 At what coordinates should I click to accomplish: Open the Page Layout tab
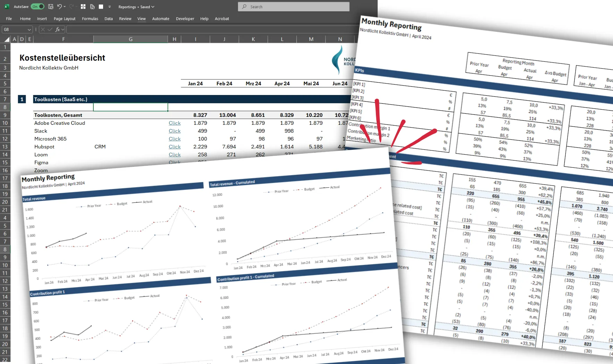coord(65,19)
